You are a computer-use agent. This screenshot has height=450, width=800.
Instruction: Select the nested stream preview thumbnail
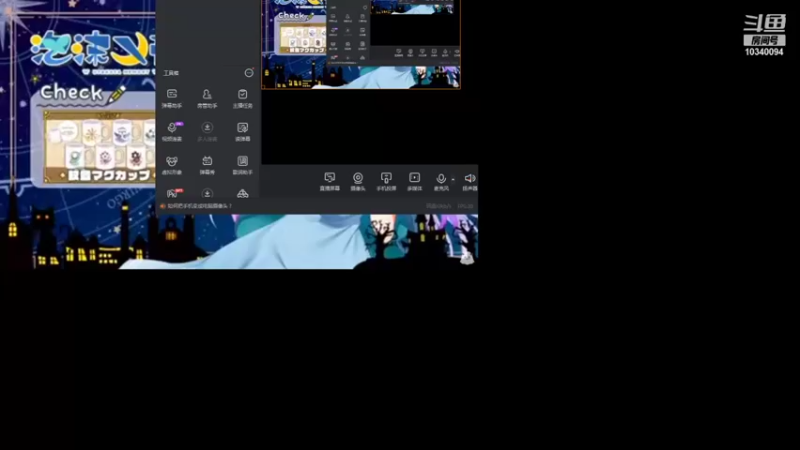point(361,44)
